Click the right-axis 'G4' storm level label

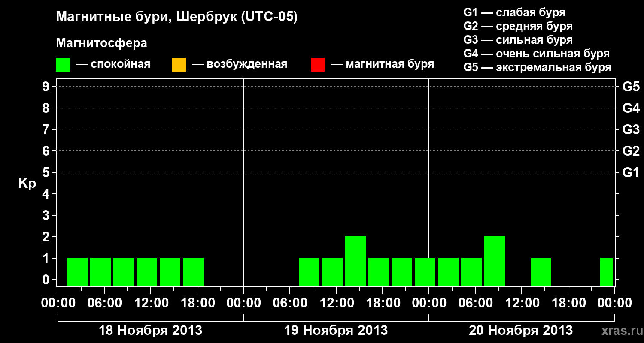(631, 108)
